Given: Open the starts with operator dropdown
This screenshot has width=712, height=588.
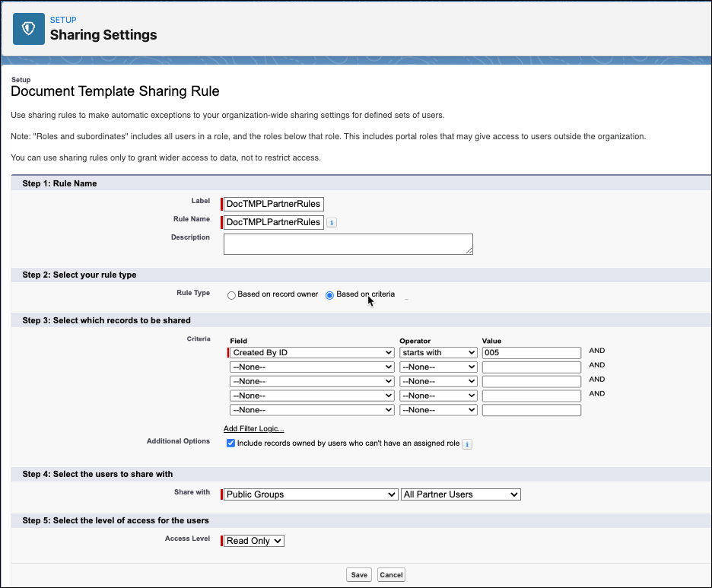Looking at the screenshot, I should 438,353.
